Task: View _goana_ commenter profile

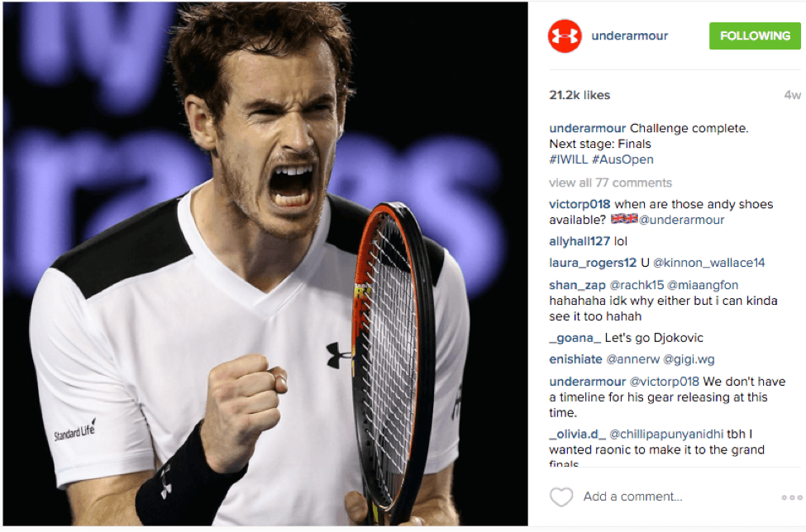Action: [x=575, y=338]
